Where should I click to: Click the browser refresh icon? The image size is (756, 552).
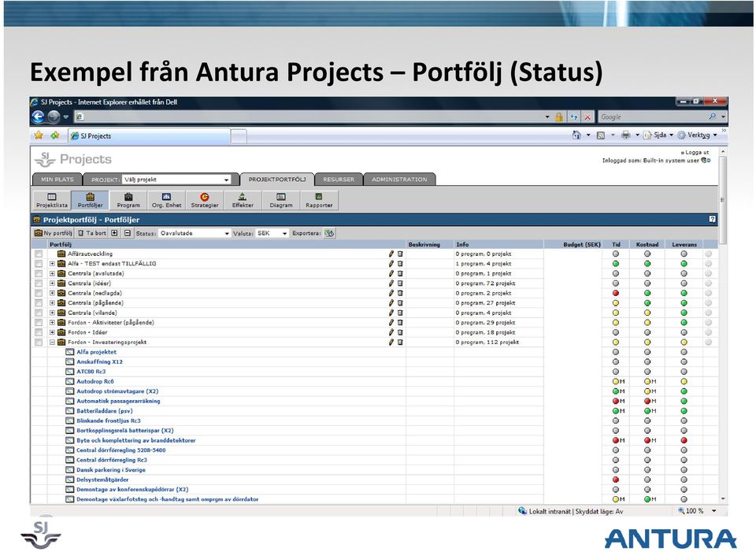coord(574,117)
